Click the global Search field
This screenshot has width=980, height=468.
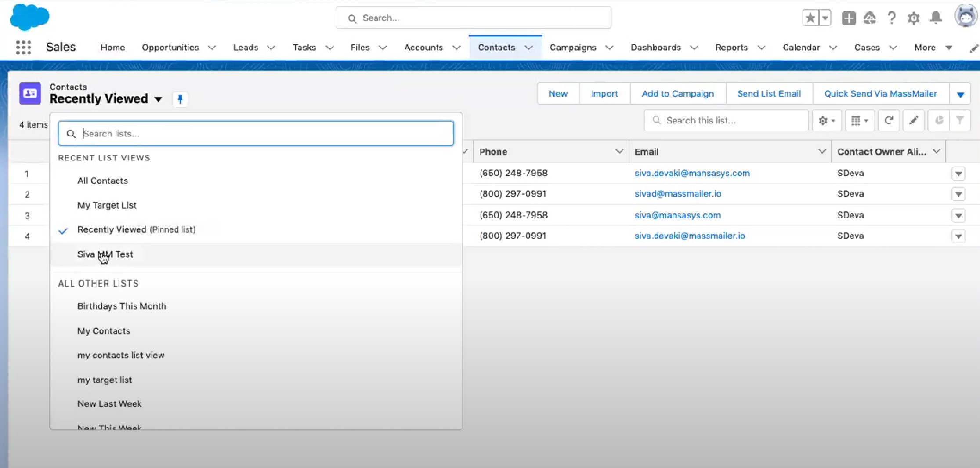pos(474,18)
